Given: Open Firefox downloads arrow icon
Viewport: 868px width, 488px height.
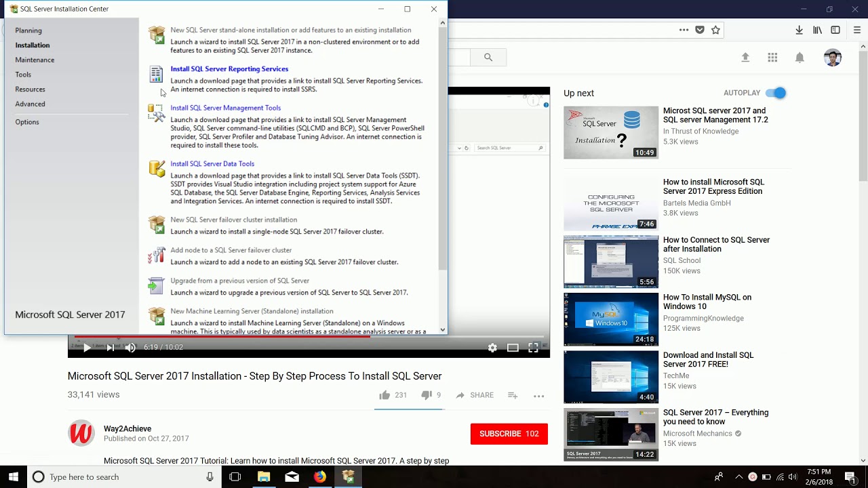Looking at the screenshot, I should pos(800,30).
